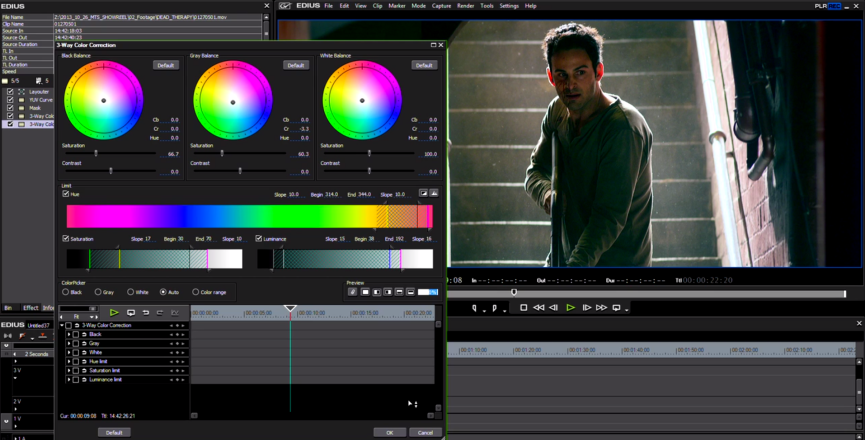The height and width of the screenshot is (440, 865).
Task: Select the Color range radio button
Action: 196,292
